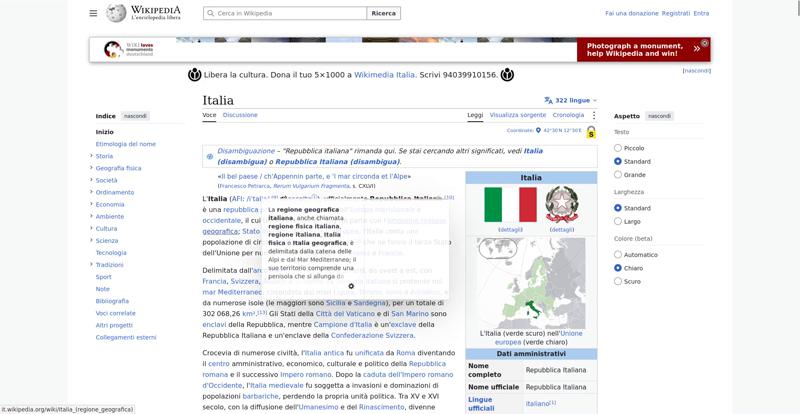The height and width of the screenshot is (414, 800).
Task: Click the yellow padlock protection icon
Action: 591,132
